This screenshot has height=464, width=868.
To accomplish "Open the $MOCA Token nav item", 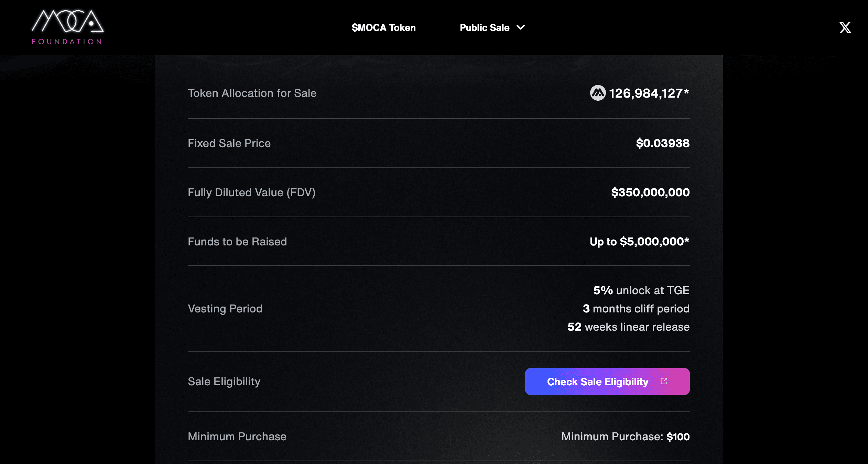I will [x=383, y=27].
